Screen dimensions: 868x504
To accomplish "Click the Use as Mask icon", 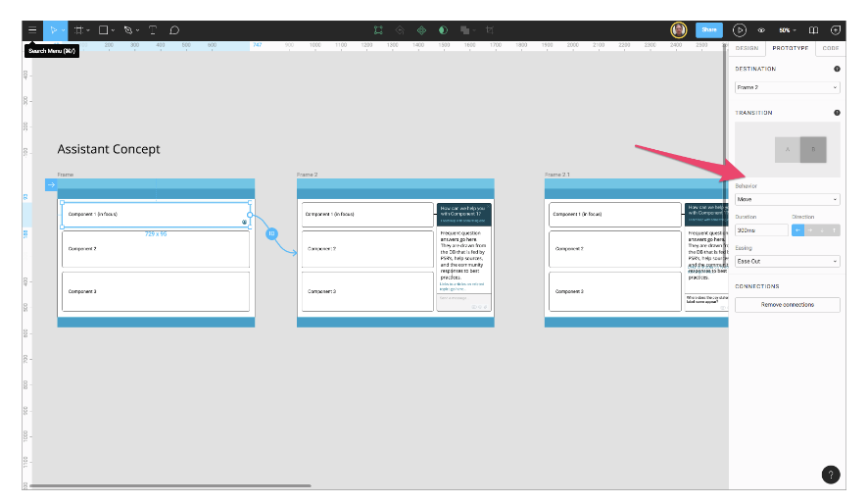I will pos(443,30).
